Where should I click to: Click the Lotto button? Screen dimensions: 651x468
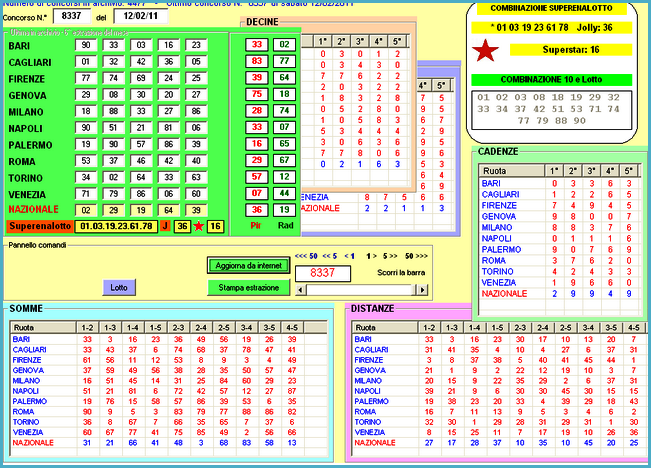119,287
